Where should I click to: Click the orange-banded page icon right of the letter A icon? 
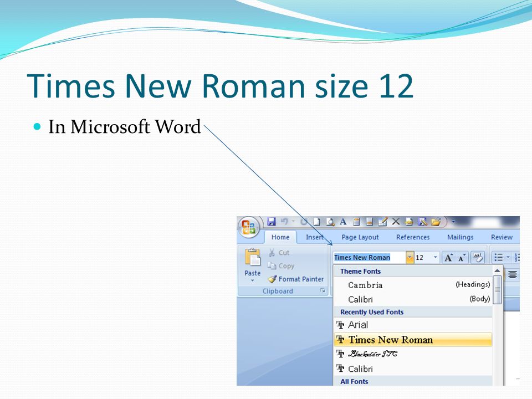click(356, 222)
